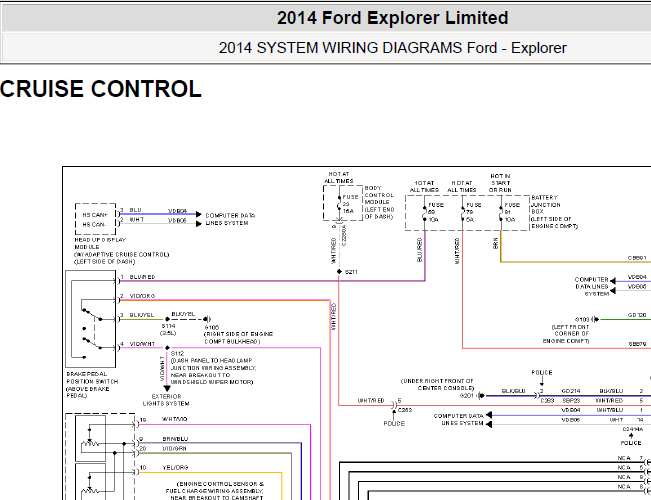Click the 2014 SYSTEM WIRING DIAGRAMS subtitle
This screenshot has height=500, width=651.
392,48
